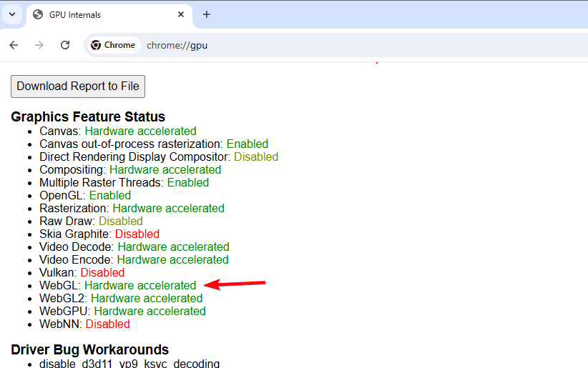Image resolution: width=588 pixels, height=368 pixels.
Task: Click Video Decode: Hardware accelerated row
Action: pos(134,247)
